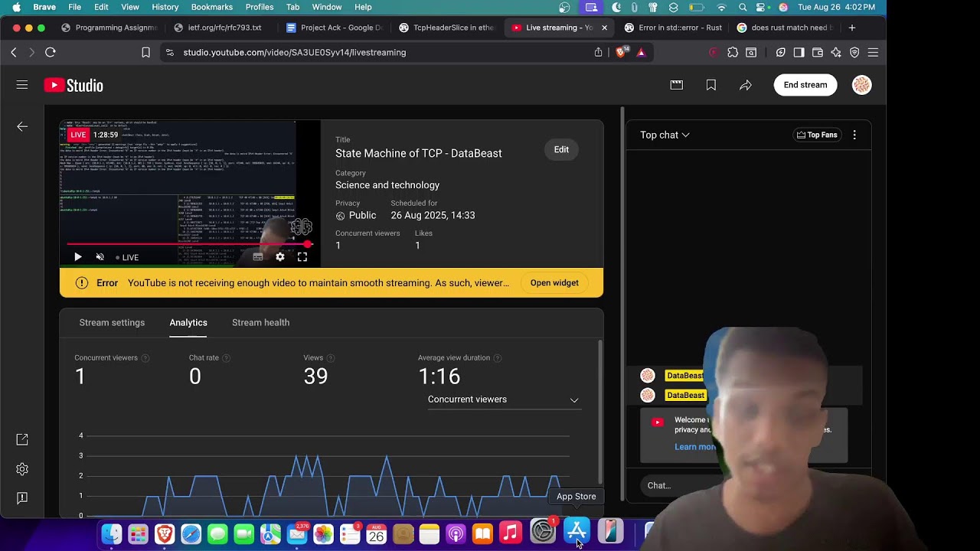Open widget from the error banner
Screen dimensions: 980x551
(x=554, y=283)
